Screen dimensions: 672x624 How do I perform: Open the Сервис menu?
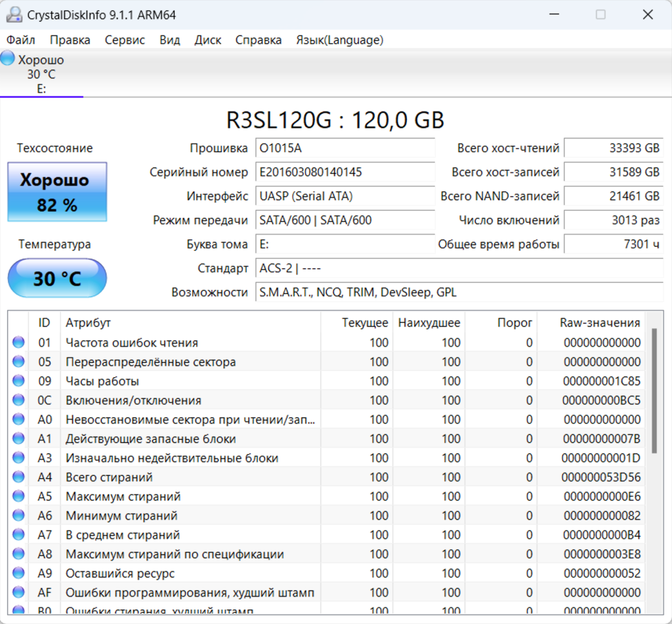click(125, 40)
